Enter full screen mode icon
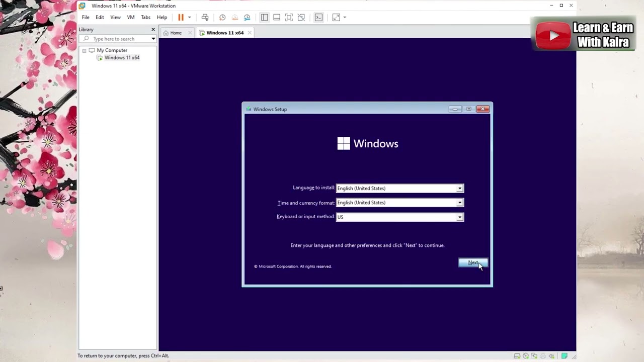644x362 pixels. (289, 18)
